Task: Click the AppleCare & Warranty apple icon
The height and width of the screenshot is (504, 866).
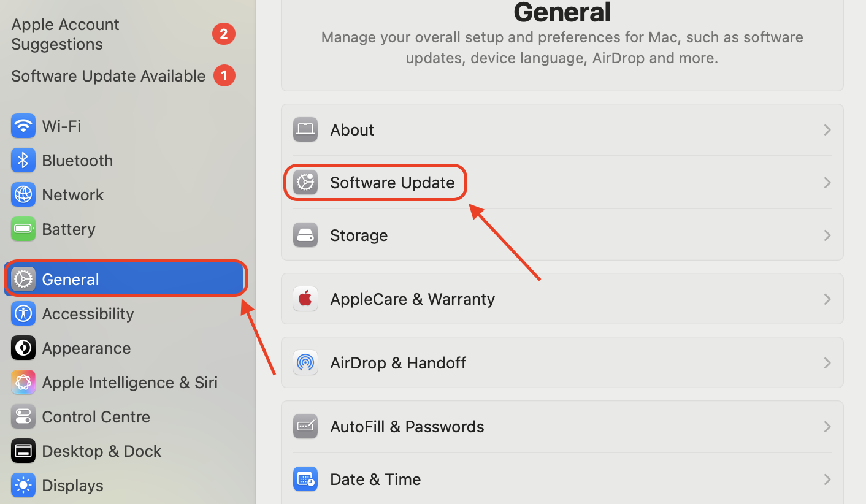Action: point(305,299)
